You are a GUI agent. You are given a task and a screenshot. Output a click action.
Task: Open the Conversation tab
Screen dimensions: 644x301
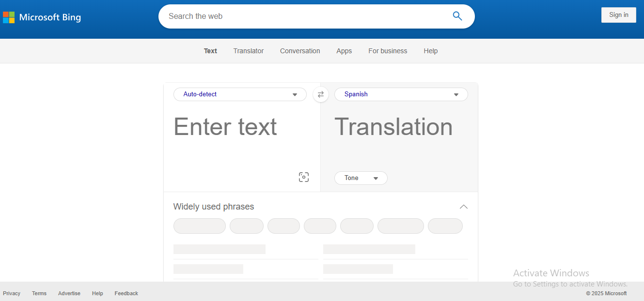[300, 51]
